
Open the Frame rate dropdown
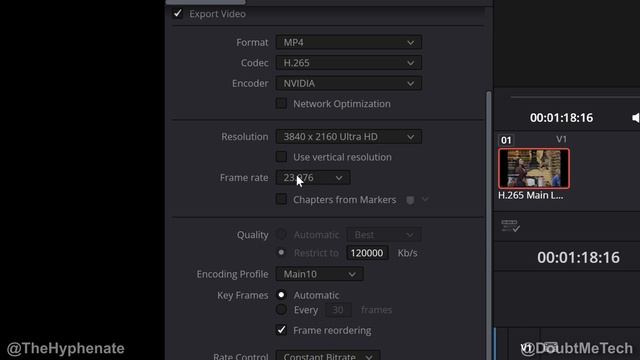313,178
